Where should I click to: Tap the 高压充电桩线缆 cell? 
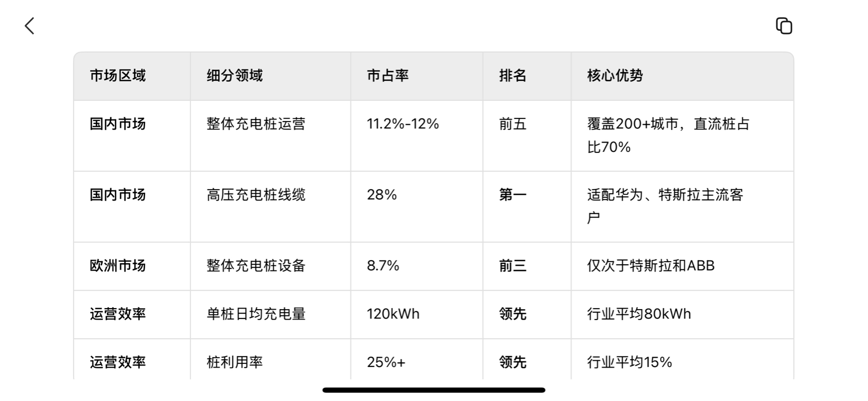[256, 195]
